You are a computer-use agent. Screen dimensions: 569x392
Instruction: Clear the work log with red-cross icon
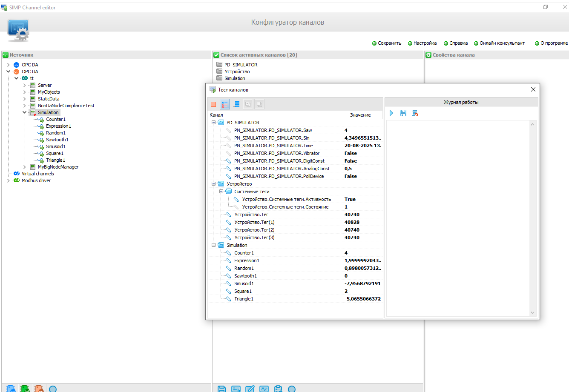coord(415,113)
